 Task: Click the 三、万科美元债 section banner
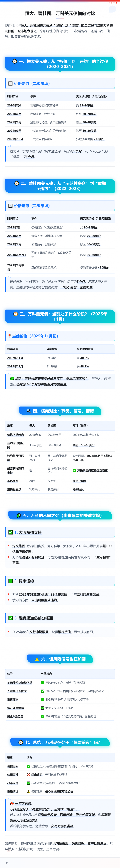pyautogui.click(x=60, y=316)
